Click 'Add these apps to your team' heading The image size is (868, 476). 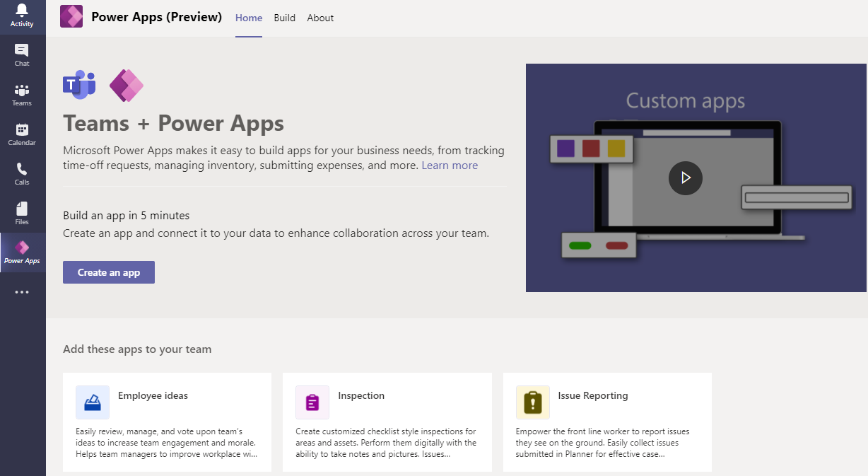137,349
